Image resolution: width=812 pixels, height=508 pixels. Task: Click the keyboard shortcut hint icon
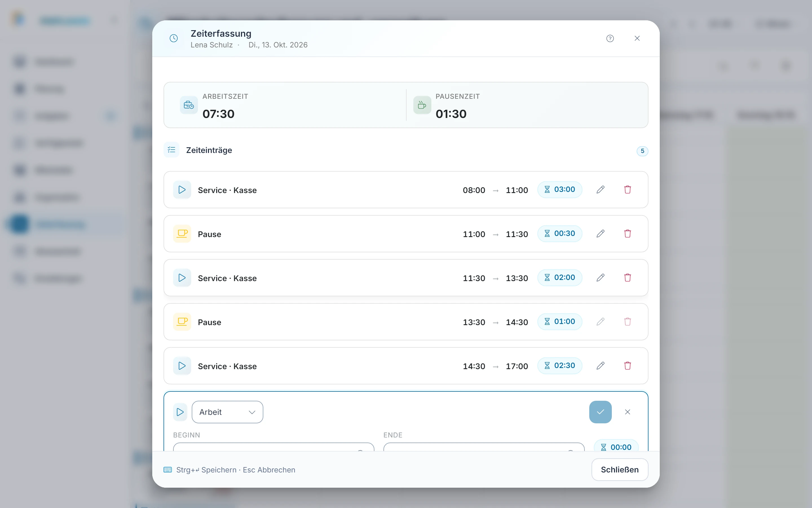pos(168,470)
